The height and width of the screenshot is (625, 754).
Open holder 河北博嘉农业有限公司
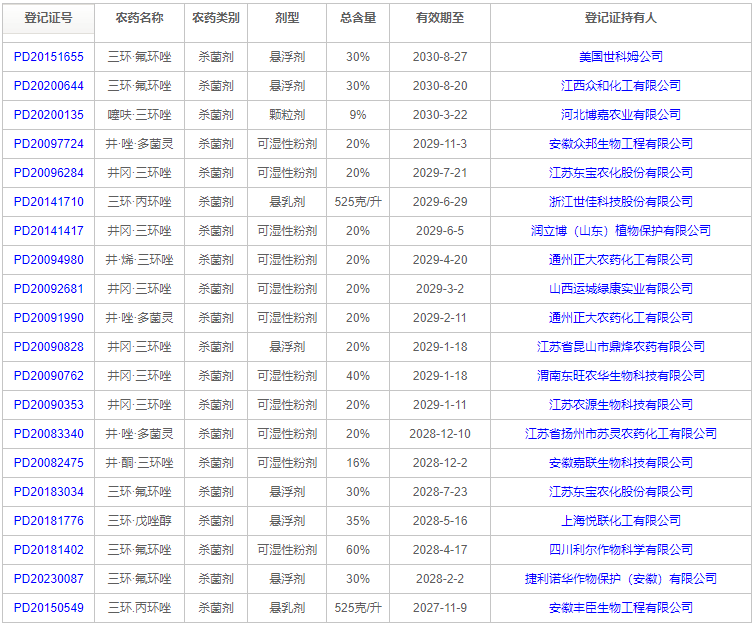(621, 115)
